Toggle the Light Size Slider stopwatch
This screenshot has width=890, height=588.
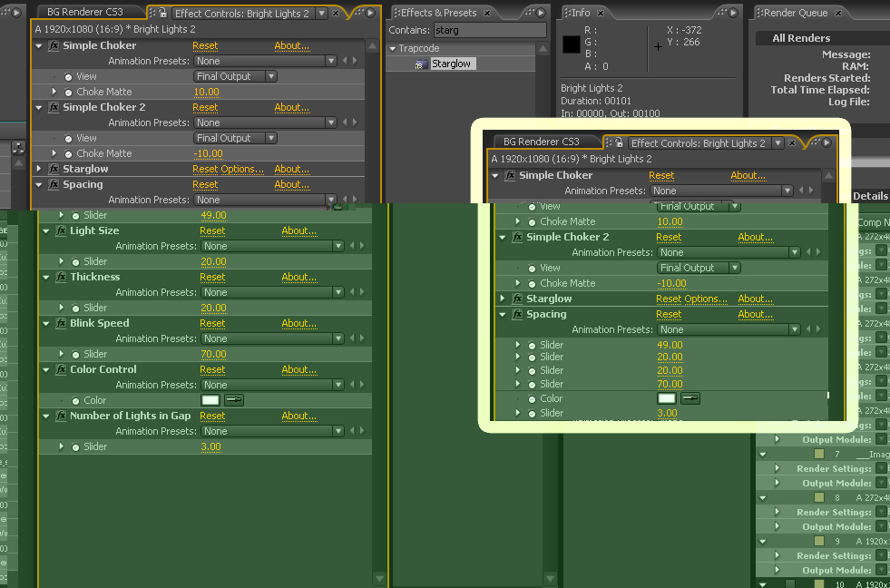tap(75, 261)
